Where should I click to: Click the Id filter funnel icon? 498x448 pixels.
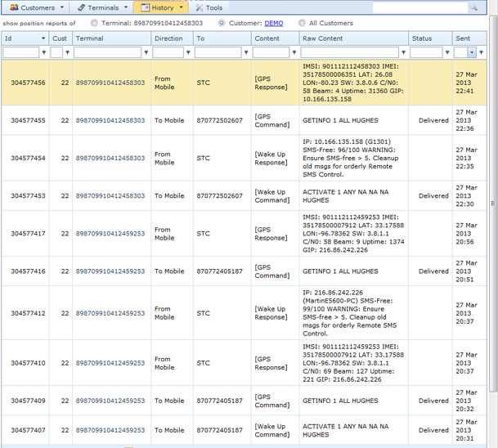pyautogui.click(x=44, y=52)
